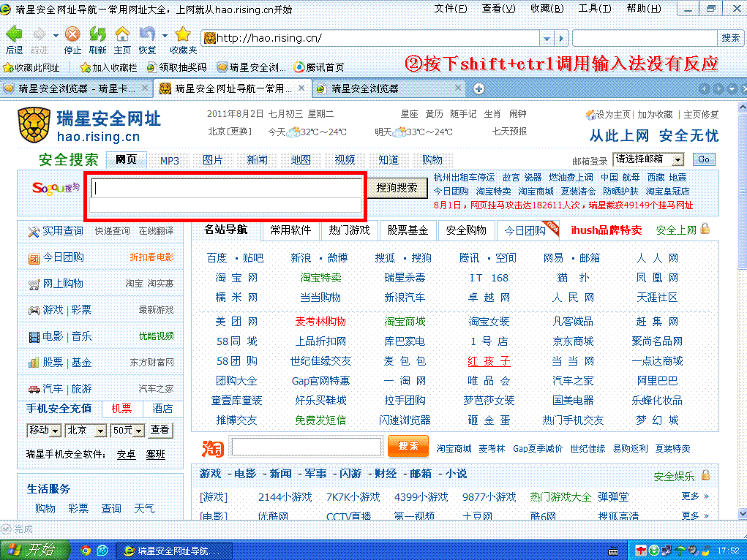Click the orange Taobao 搜索 button
Screen dimensions: 747x560
click(x=408, y=446)
